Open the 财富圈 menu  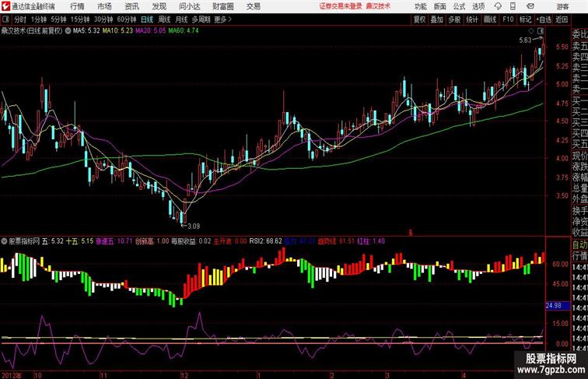pyautogui.click(x=222, y=6)
